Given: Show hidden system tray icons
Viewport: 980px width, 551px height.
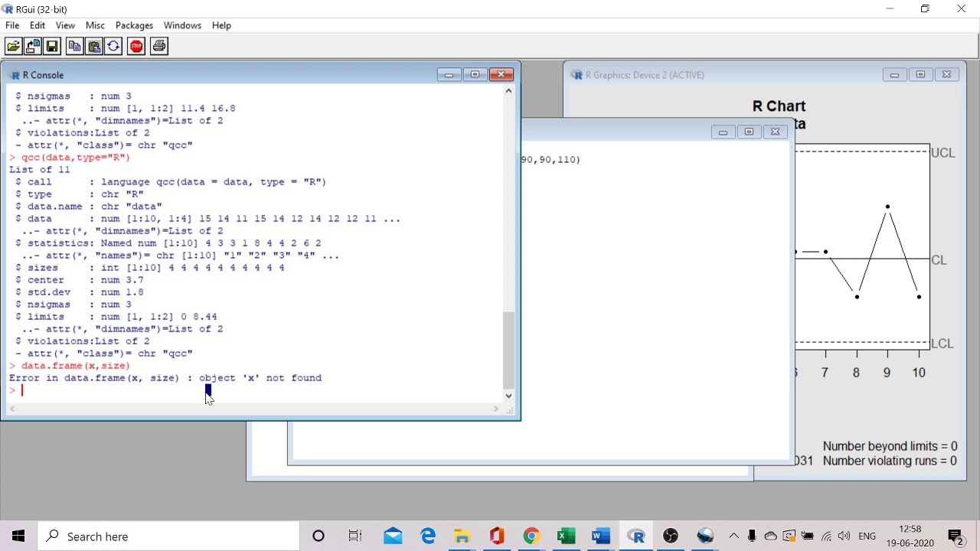Looking at the screenshot, I should click(733, 536).
